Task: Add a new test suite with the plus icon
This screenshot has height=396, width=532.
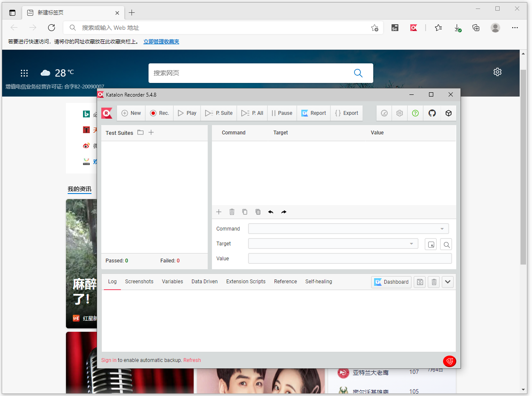Action: 151,133
